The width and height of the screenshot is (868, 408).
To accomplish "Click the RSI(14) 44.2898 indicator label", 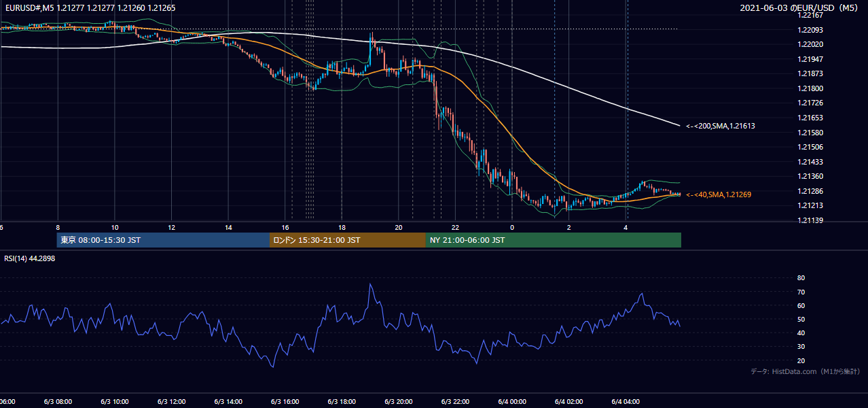I will click(x=30, y=258).
